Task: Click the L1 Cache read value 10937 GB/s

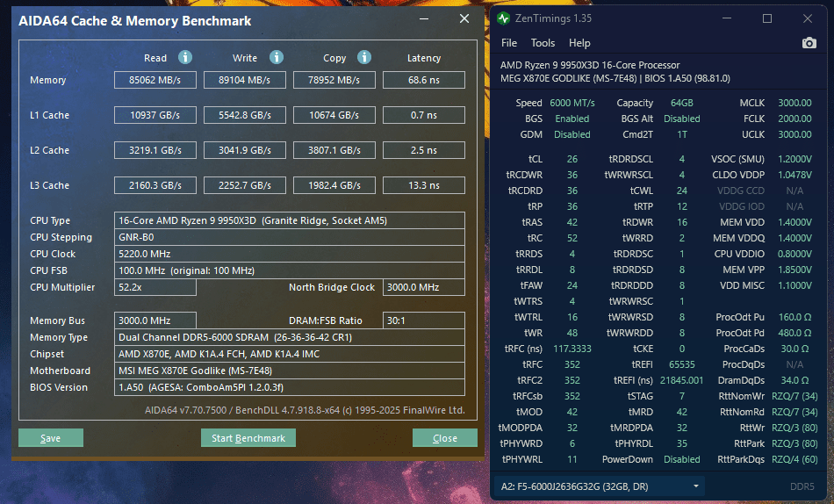Action: click(x=155, y=115)
